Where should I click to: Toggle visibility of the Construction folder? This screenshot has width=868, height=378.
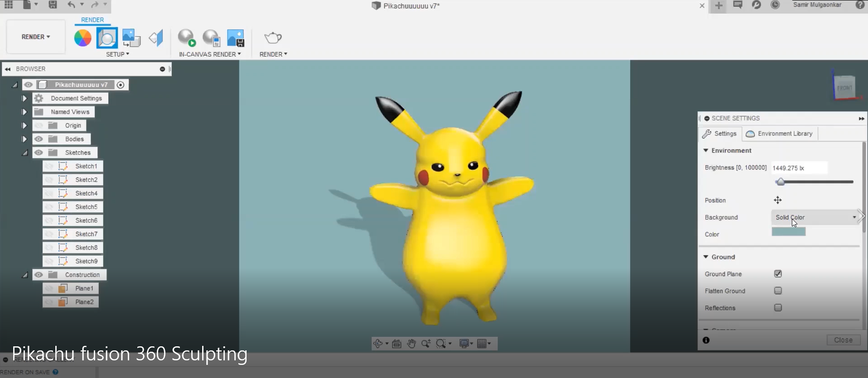point(39,275)
